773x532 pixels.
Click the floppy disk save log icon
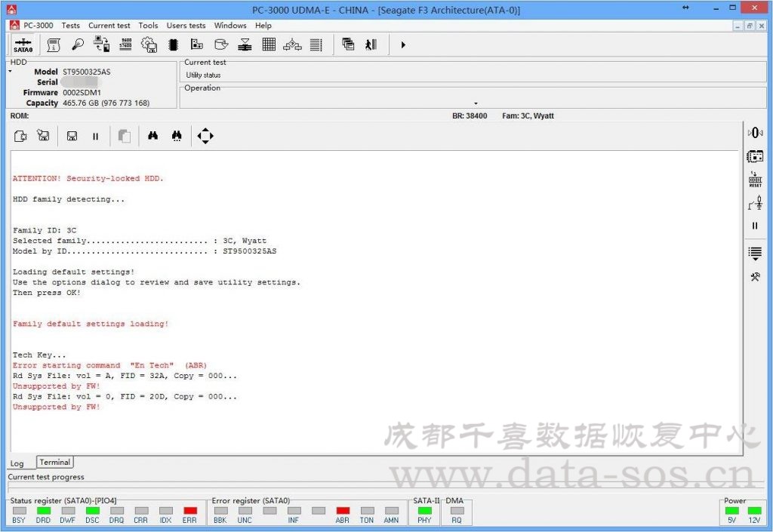[72, 136]
